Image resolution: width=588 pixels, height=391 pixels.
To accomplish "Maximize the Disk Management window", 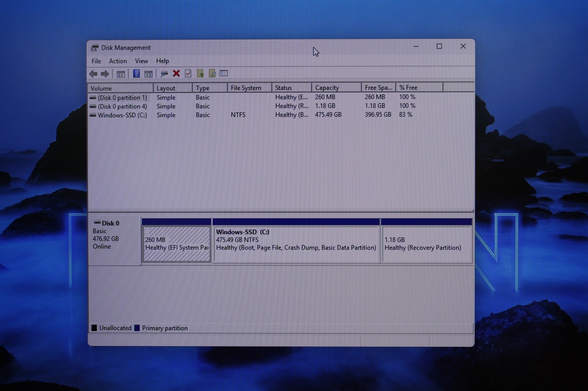I will [439, 46].
